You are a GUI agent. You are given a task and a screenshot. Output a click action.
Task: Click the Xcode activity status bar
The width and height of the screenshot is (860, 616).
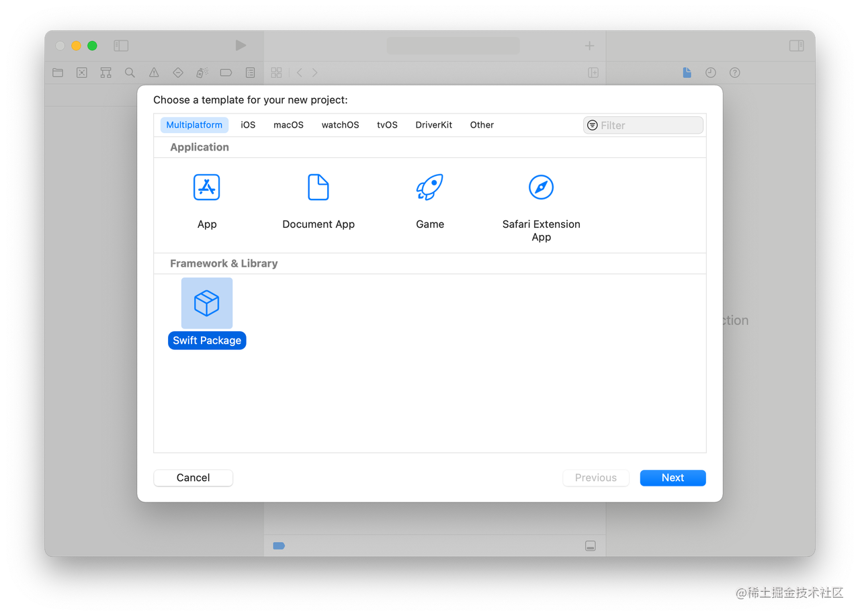453,46
